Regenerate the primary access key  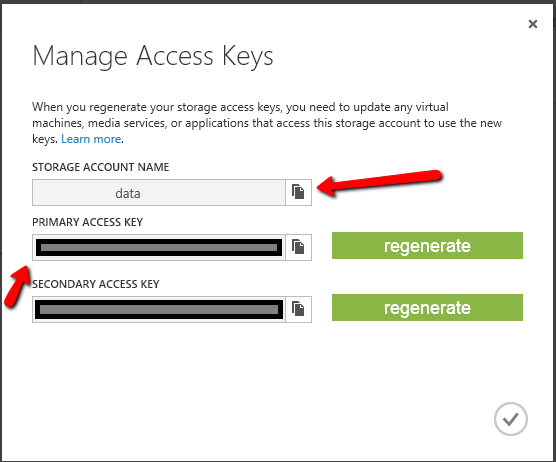coord(427,245)
